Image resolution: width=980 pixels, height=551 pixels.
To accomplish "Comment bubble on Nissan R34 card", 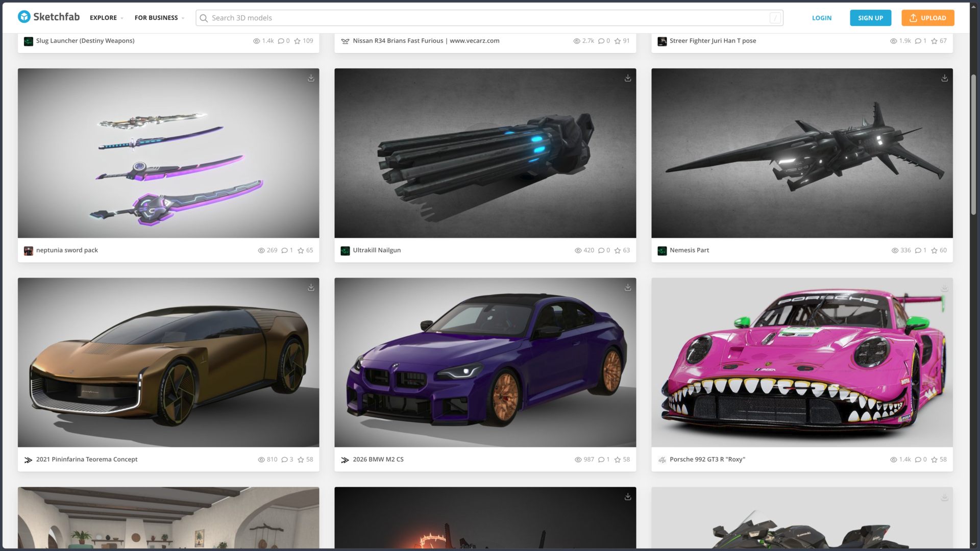I will (601, 41).
